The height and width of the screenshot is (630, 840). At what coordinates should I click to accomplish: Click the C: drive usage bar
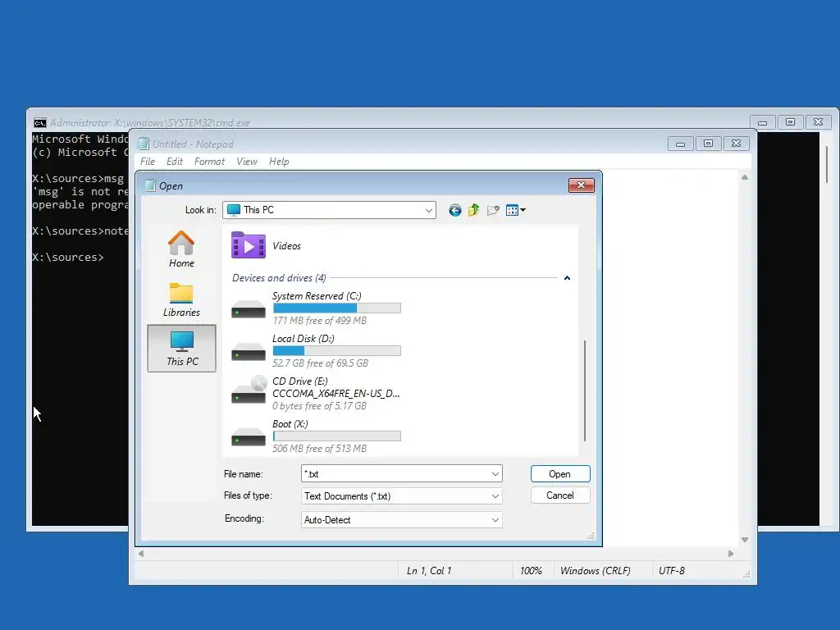tap(336, 308)
